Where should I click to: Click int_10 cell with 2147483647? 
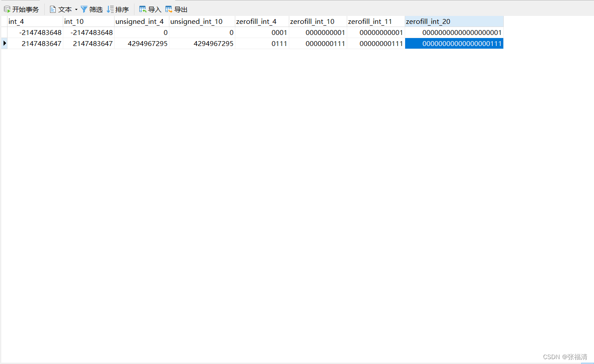[x=88, y=43]
